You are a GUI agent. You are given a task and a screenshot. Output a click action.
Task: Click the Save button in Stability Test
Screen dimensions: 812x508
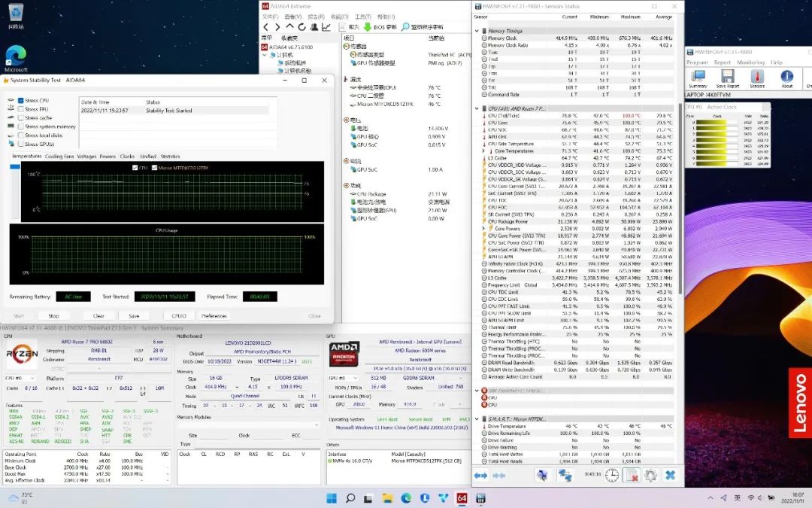(134, 315)
